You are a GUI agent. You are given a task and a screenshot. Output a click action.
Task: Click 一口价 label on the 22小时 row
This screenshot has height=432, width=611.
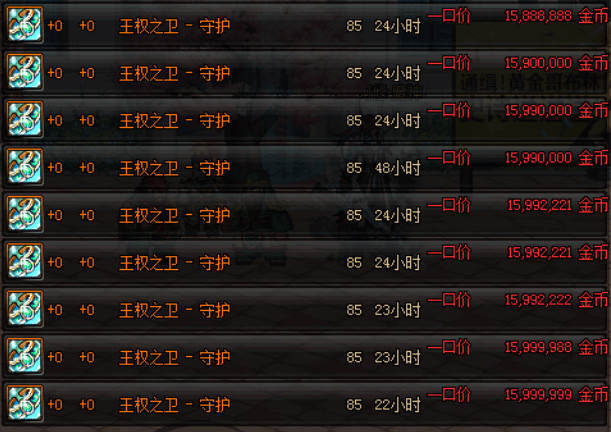coord(449,395)
